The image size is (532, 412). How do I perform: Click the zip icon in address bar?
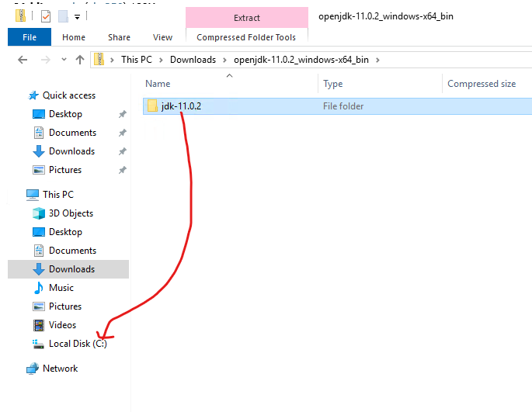[x=99, y=59]
